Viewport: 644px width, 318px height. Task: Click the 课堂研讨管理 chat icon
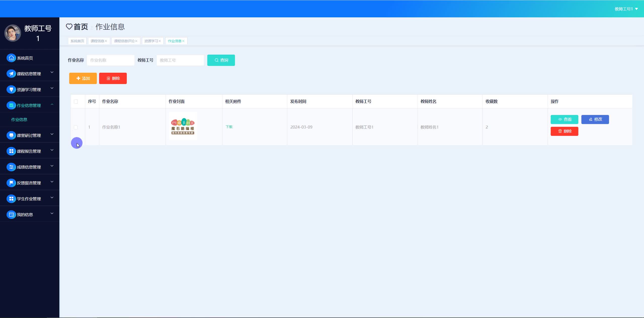pyautogui.click(x=11, y=135)
